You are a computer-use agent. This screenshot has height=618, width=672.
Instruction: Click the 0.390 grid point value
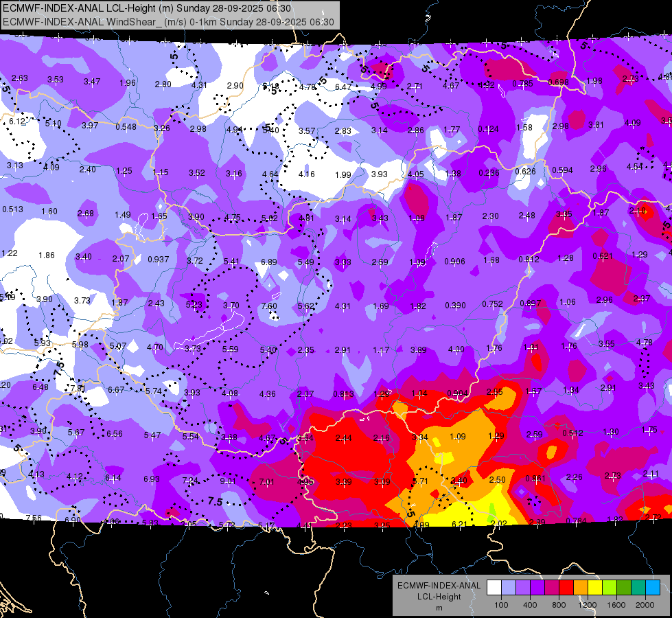click(x=455, y=305)
